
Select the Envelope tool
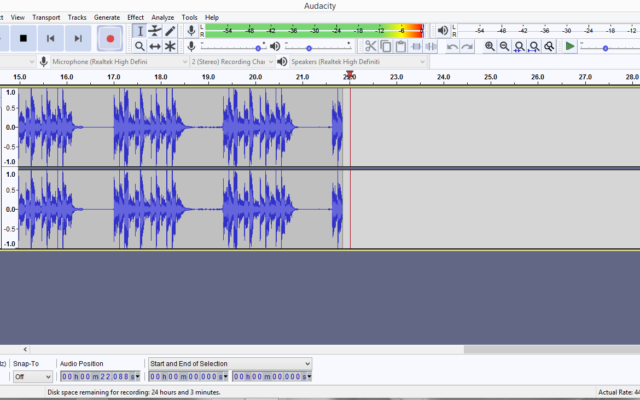(x=155, y=31)
